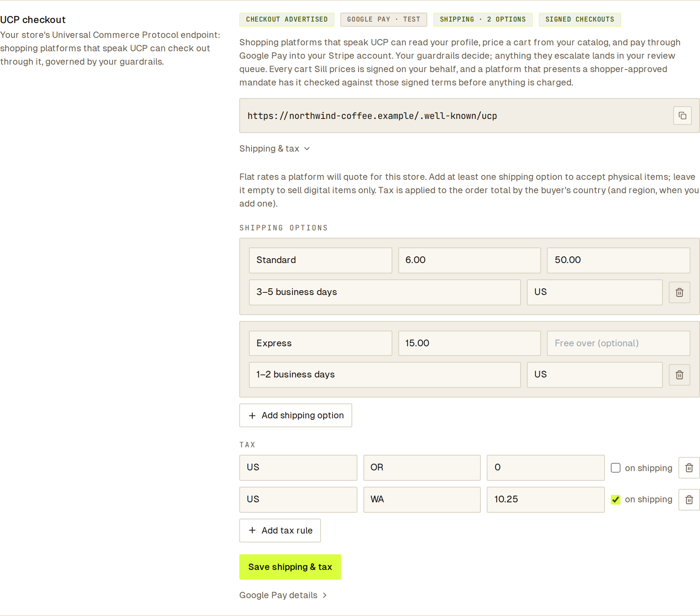Edit the Express shipping name field

pos(321,343)
